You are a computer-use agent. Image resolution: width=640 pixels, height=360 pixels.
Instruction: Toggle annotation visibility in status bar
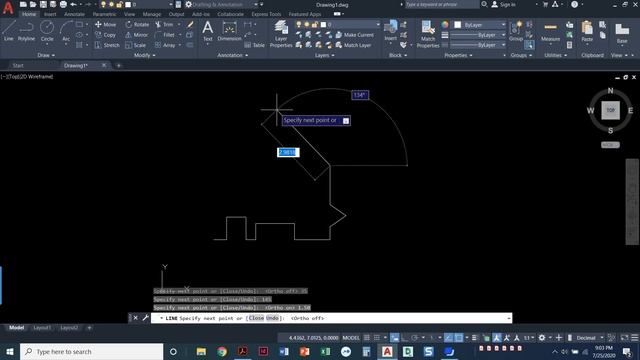496,338
